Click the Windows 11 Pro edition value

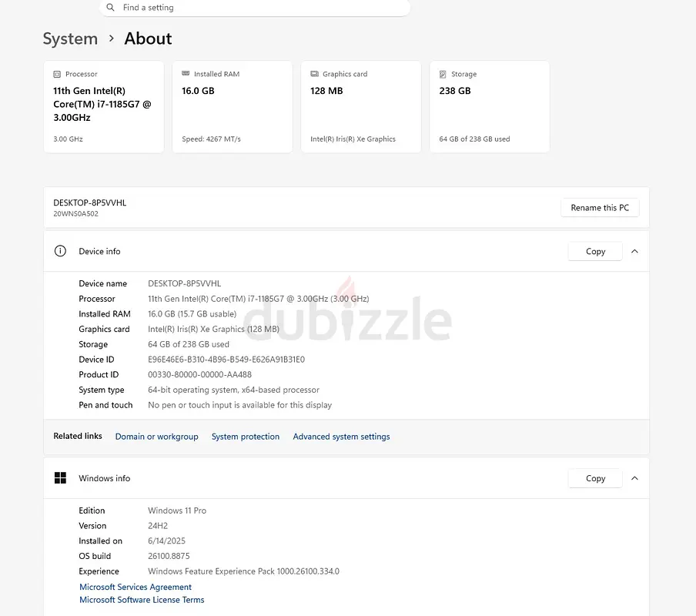[x=177, y=511]
